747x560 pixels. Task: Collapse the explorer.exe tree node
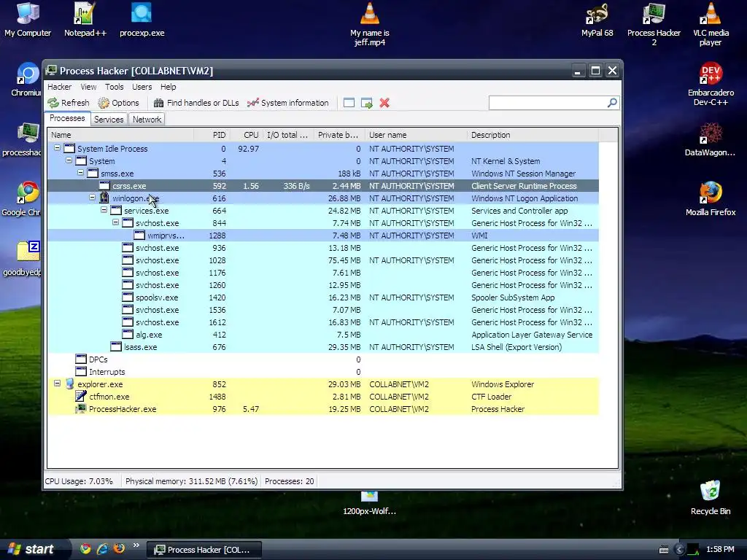[57, 384]
